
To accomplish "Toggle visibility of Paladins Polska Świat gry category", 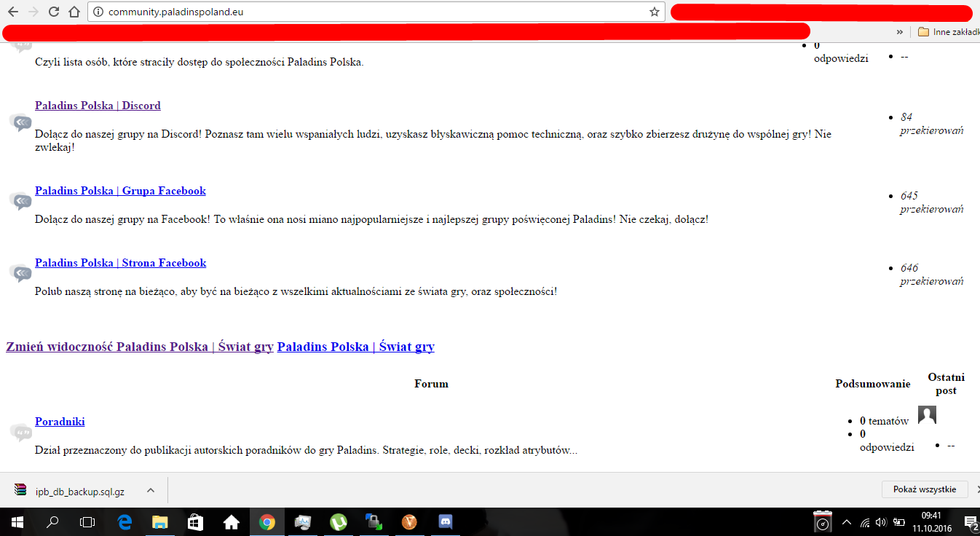I will (x=139, y=347).
